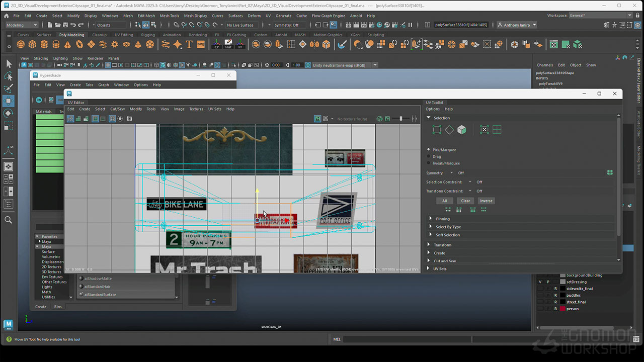The image size is (644, 362).
Task: Click the Clear selection button
Action: pyautogui.click(x=465, y=201)
